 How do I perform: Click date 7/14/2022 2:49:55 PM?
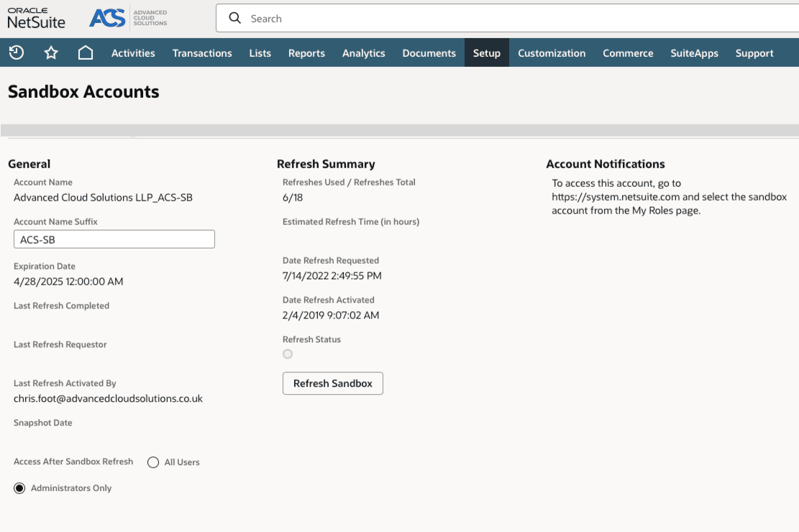click(332, 275)
